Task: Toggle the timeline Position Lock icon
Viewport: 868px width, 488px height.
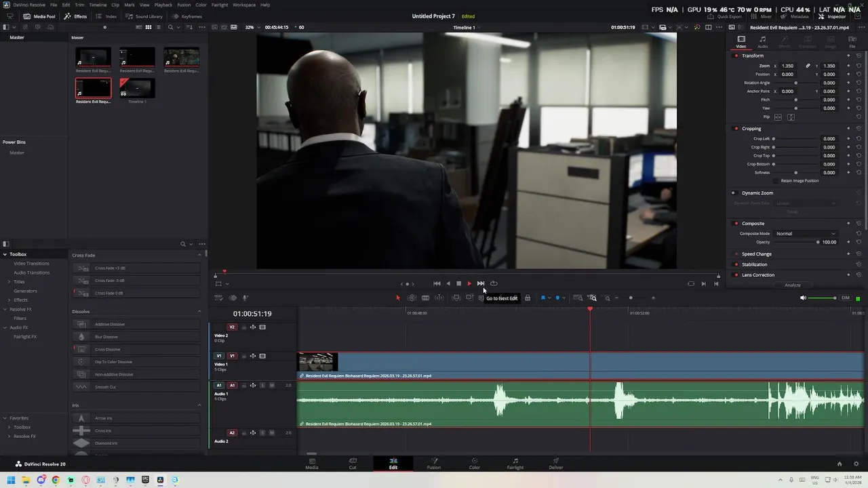Action: [x=528, y=298]
